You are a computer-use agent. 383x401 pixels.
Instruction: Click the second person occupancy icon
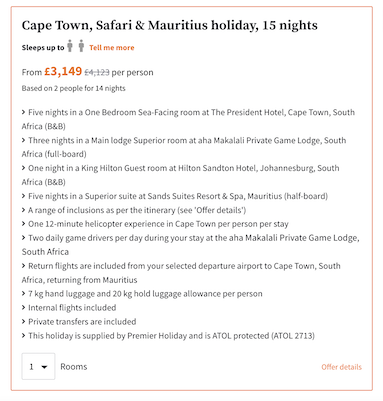pos(81,46)
